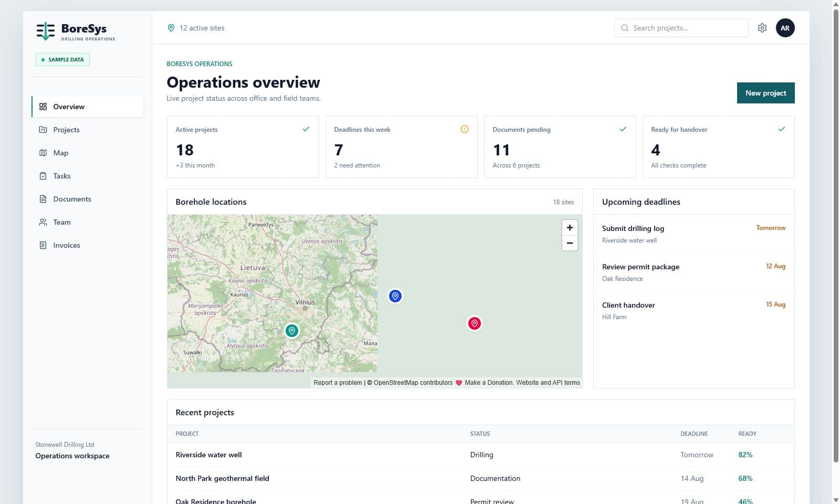Click the PROJECT column header
840x504 pixels.
click(x=187, y=434)
